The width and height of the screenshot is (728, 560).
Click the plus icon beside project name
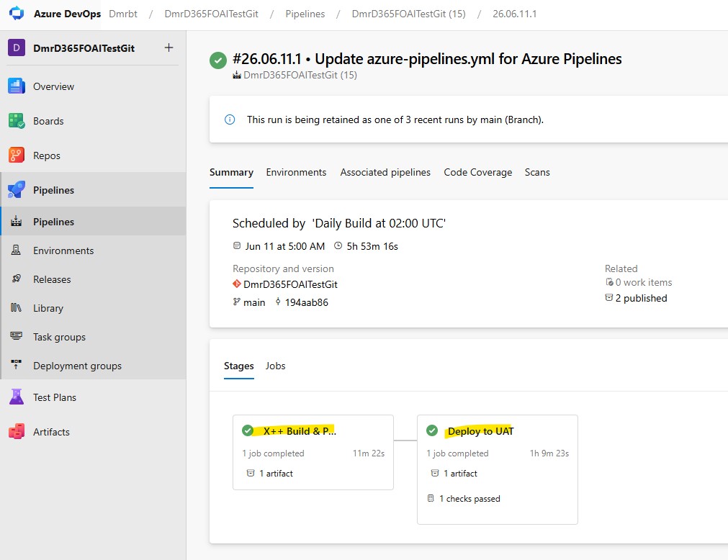[x=169, y=48]
